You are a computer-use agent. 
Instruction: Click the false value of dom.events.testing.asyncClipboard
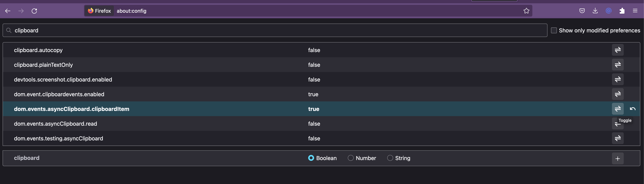tap(314, 139)
